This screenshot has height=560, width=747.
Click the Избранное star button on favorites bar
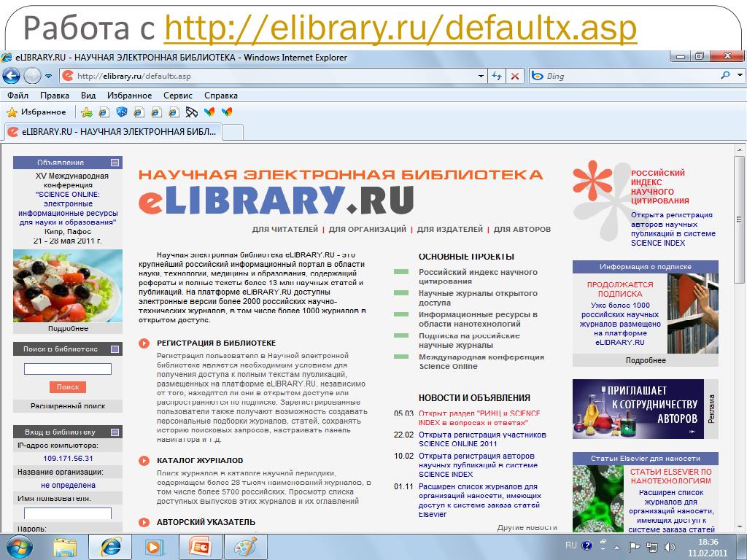click(36, 112)
